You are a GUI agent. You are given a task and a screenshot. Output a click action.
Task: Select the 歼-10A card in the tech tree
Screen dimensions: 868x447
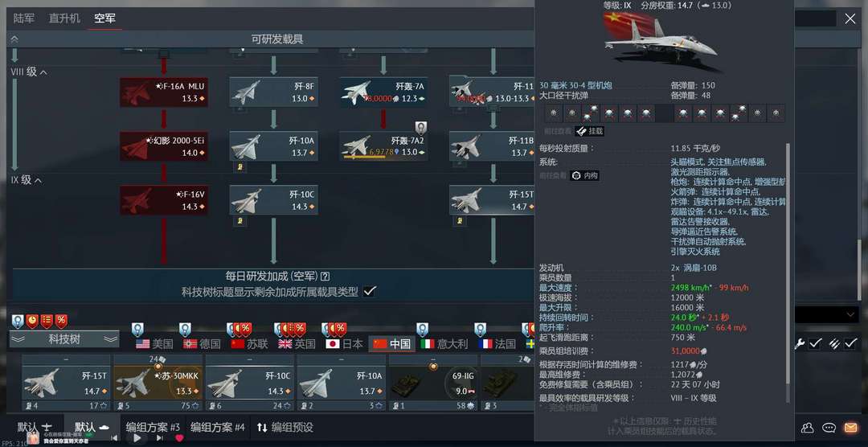click(x=273, y=146)
